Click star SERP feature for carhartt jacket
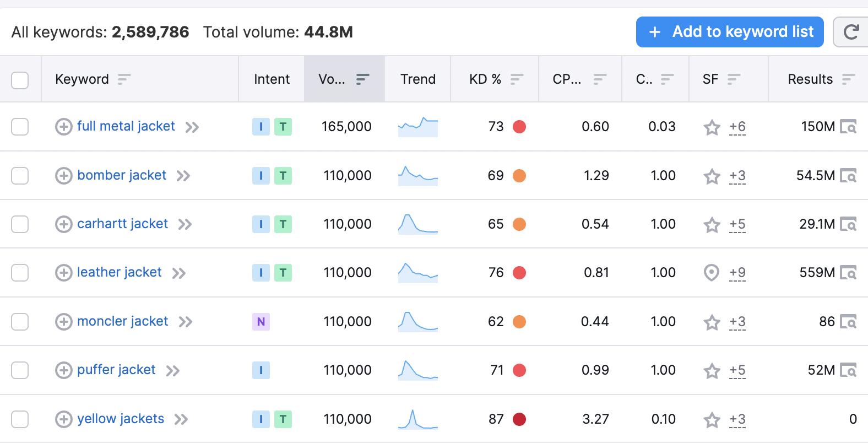868x443 pixels. pyautogui.click(x=712, y=225)
